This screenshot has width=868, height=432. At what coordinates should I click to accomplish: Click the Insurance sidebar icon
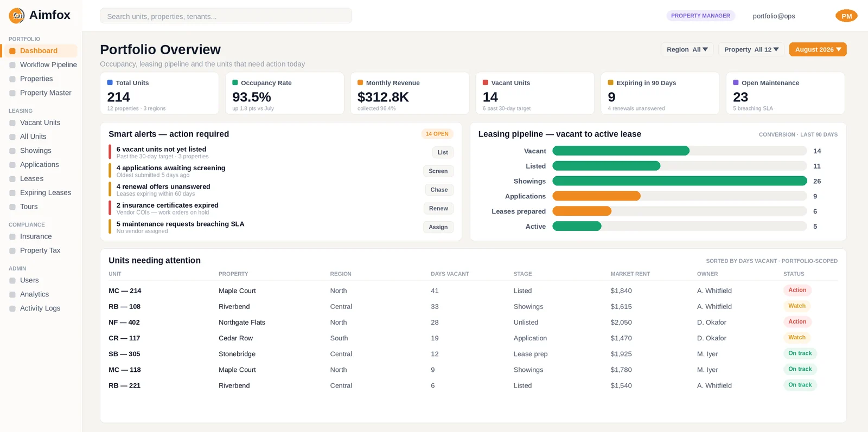[x=12, y=237]
